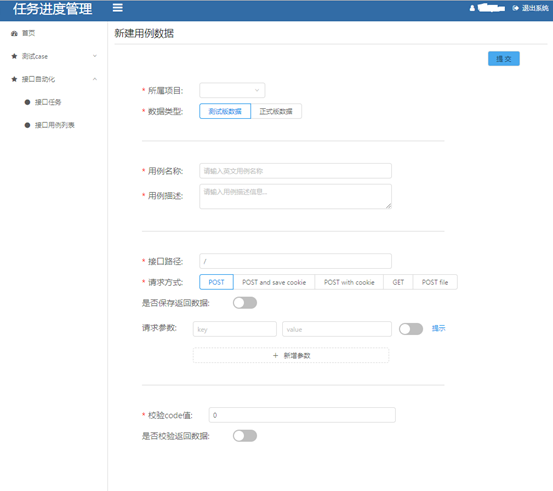Click the 新建用例数据 page heading
Viewport: 553px width, 491px height.
[144, 34]
